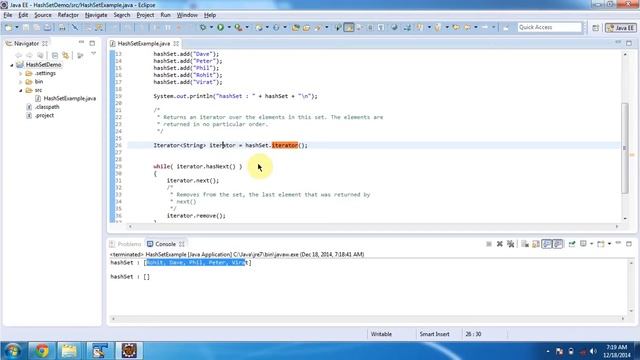Screen dimensions: 640x360
Task: Open the External Tools dropdown arrow
Action: tap(247, 27)
